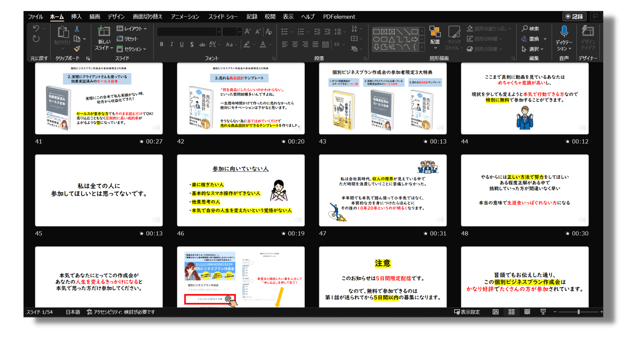Switch to Reading view icon
The image size is (644, 340).
pos(527,312)
